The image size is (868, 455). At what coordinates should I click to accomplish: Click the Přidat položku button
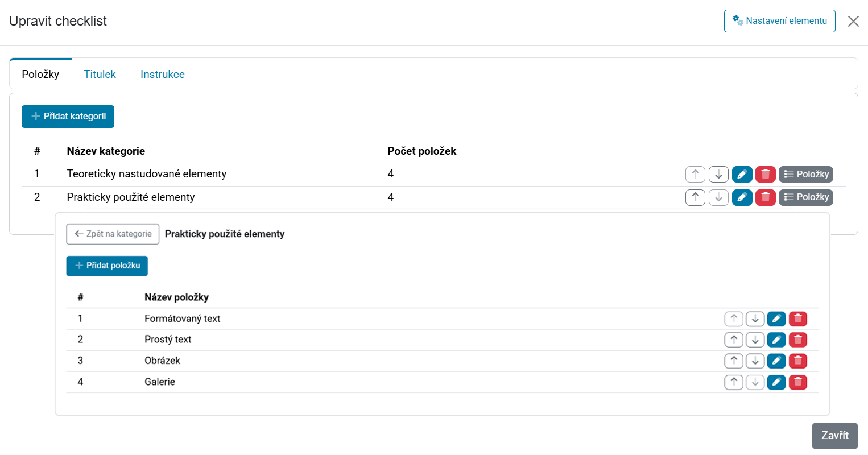[107, 266]
